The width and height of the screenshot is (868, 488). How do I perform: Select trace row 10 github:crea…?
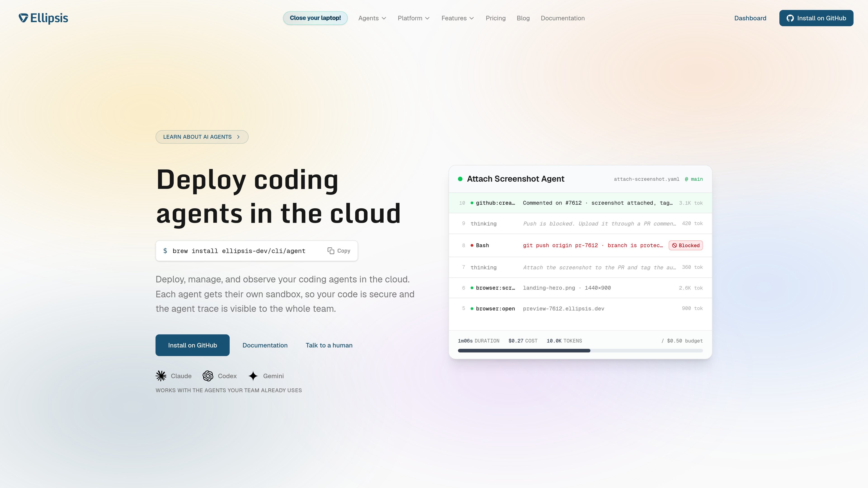(580, 203)
